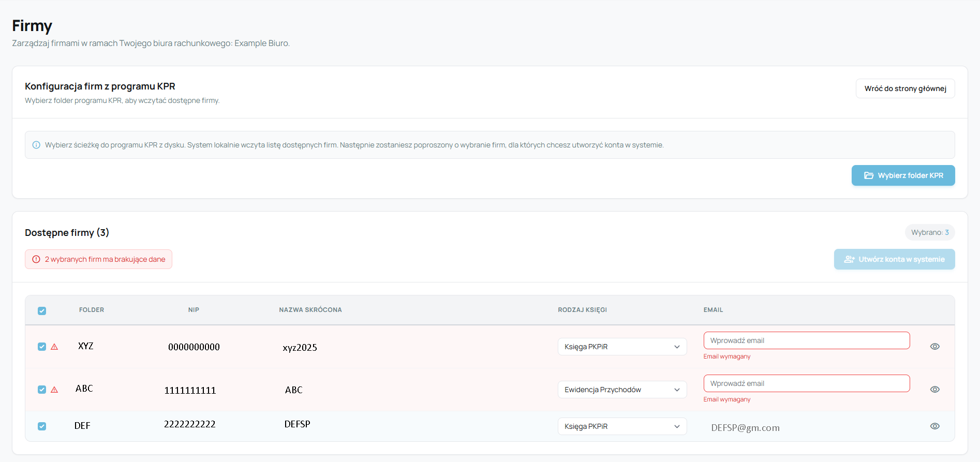Click email input field for ABC
This screenshot has width=980, height=462.
coord(807,383)
